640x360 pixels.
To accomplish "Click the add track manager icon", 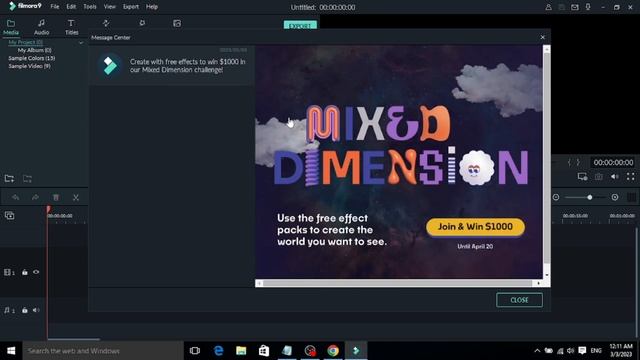I will coord(9,216).
